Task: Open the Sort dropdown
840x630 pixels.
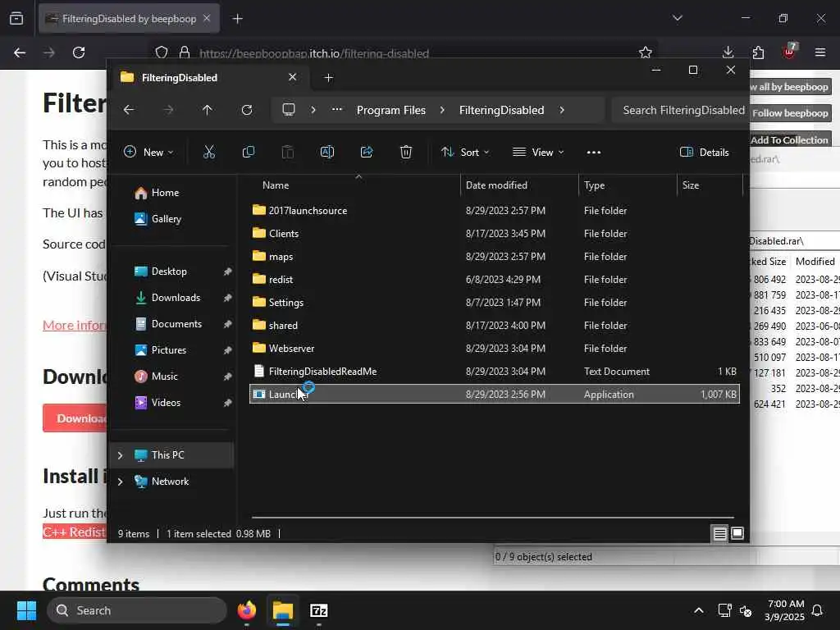Action: (465, 152)
